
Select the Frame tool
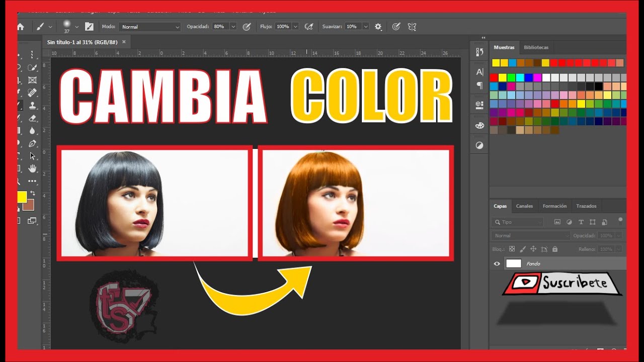point(32,80)
